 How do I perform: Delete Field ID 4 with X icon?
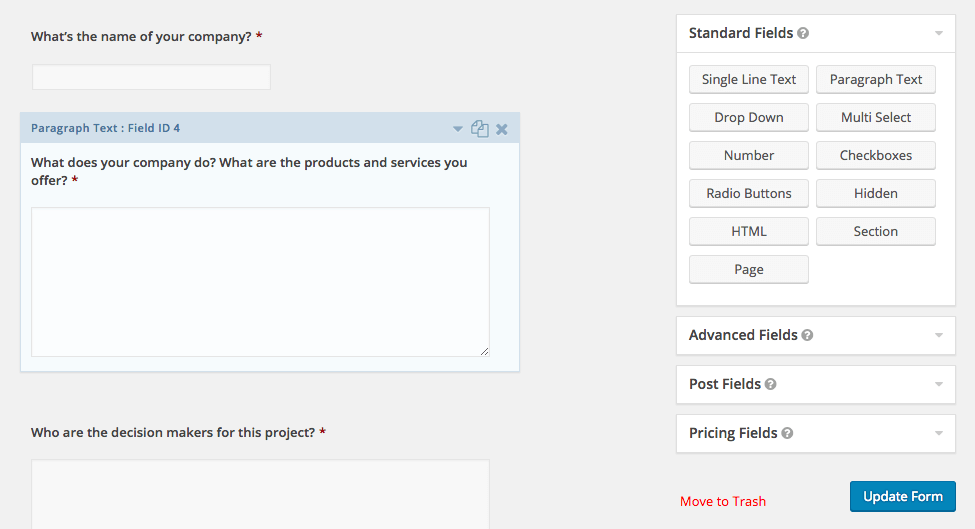(x=502, y=129)
